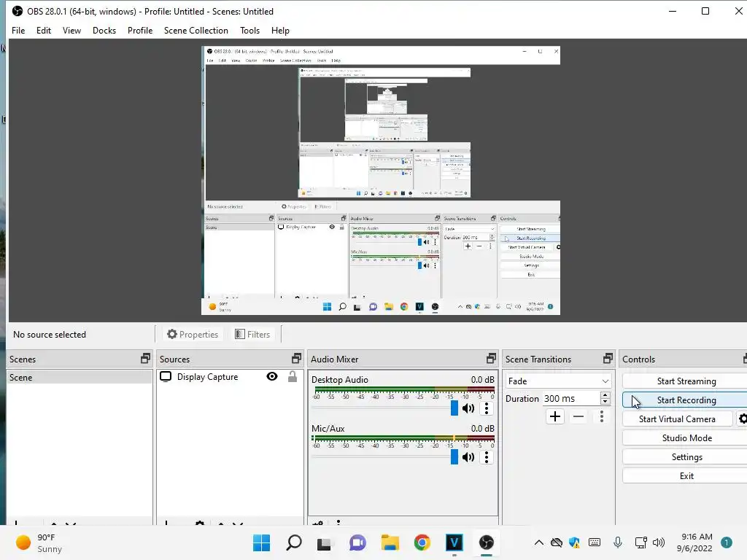747x560 pixels.
Task: Undock the Sources panel using its pop-out icon
Action: pyautogui.click(x=296, y=359)
